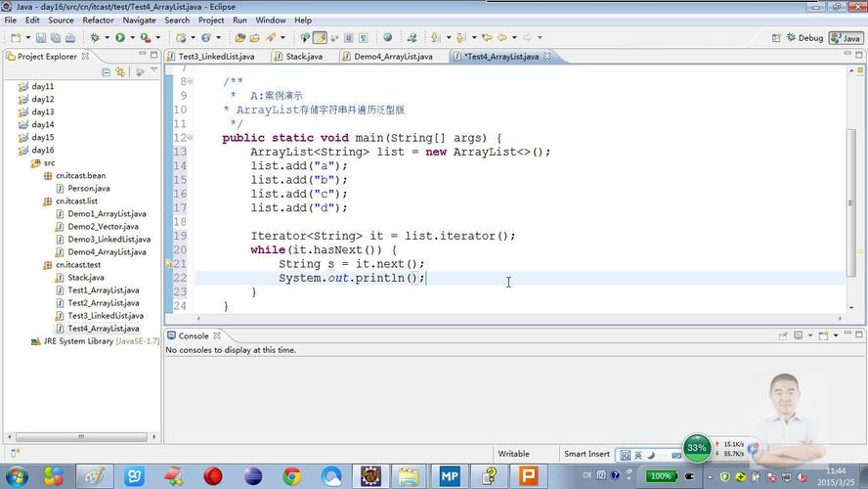Open dropdown next to New wizard icon
Viewport: 868px width, 489px height.
pyautogui.click(x=28, y=38)
